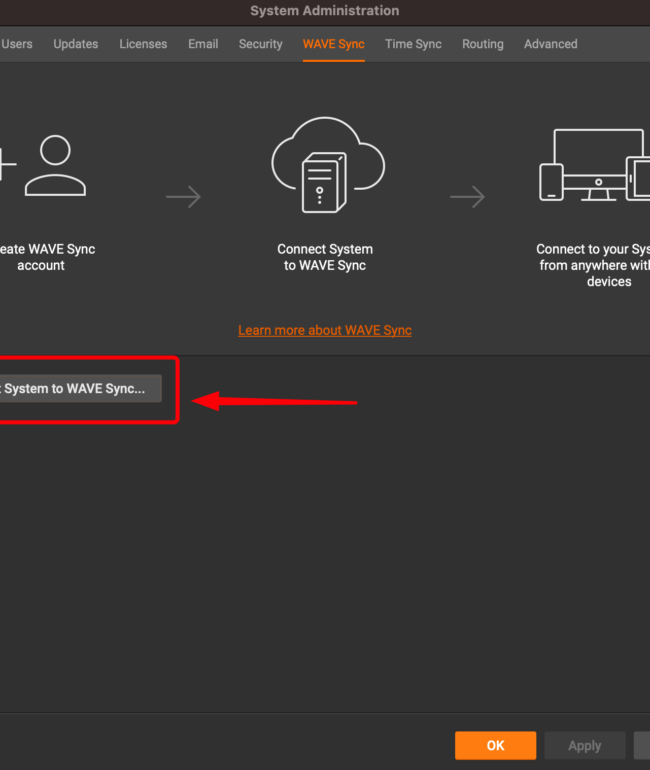The width and height of the screenshot is (650, 770).
Task: Select the WAVE Sync tab
Action: click(x=334, y=44)
